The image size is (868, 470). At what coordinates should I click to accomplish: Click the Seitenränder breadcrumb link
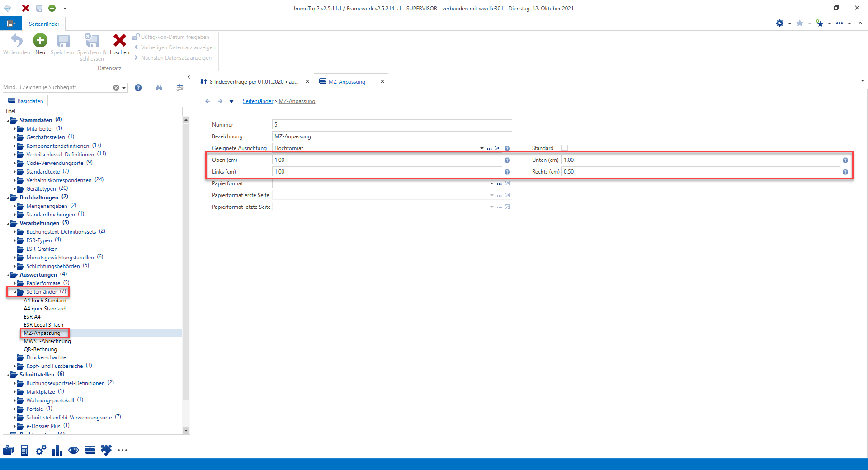pyautogui.click(x=258, y=101)
